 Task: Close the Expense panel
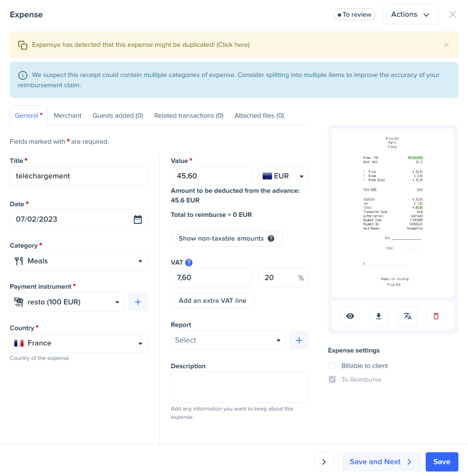(452, 15)
